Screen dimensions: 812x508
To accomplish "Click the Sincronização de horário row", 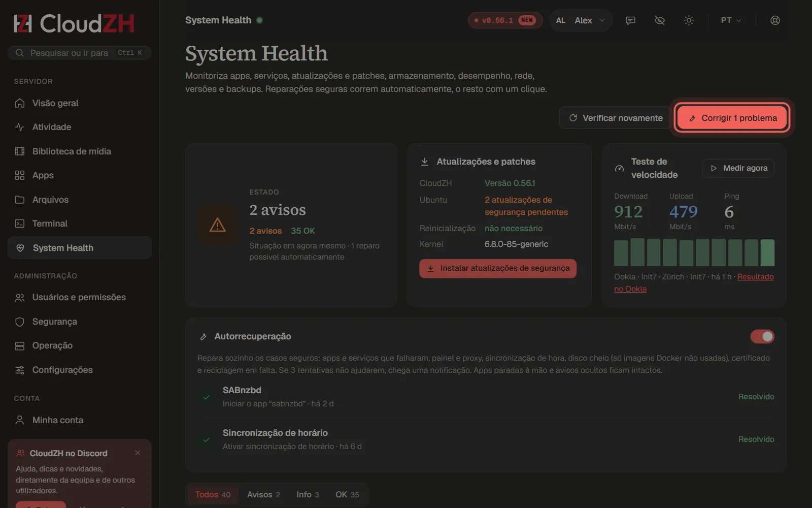I will (486, 439).
